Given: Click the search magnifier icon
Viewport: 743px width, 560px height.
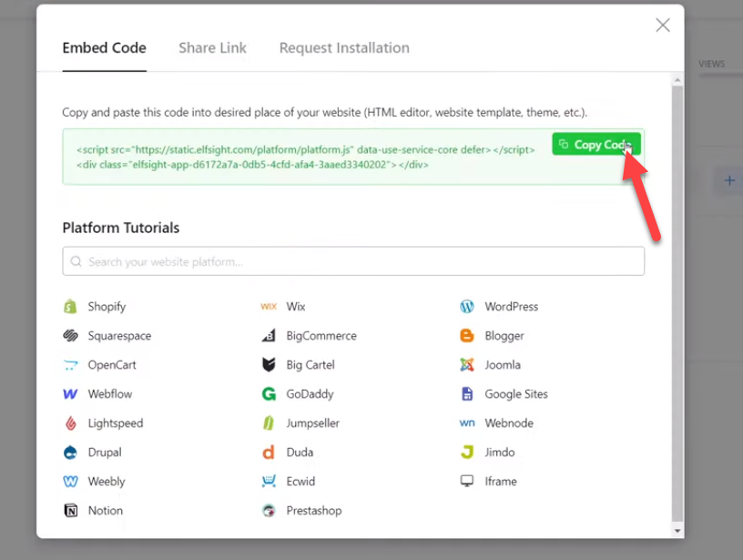Looking at the screenshot, I should pos(76,261).
